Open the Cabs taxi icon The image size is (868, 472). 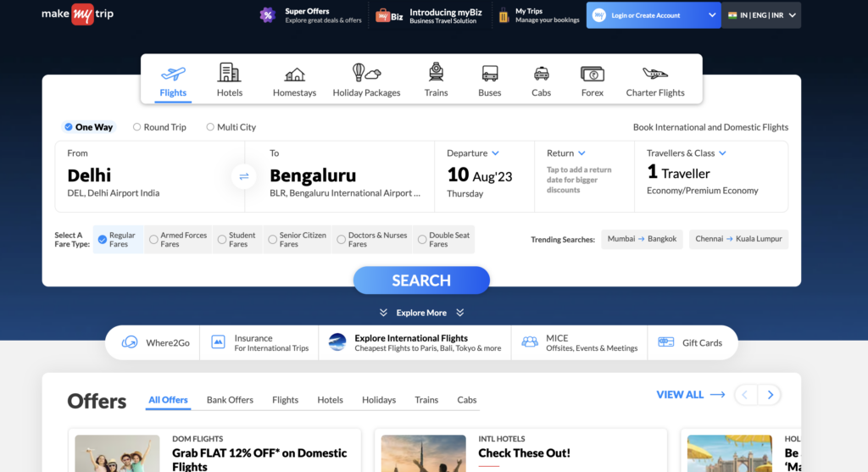541,74
